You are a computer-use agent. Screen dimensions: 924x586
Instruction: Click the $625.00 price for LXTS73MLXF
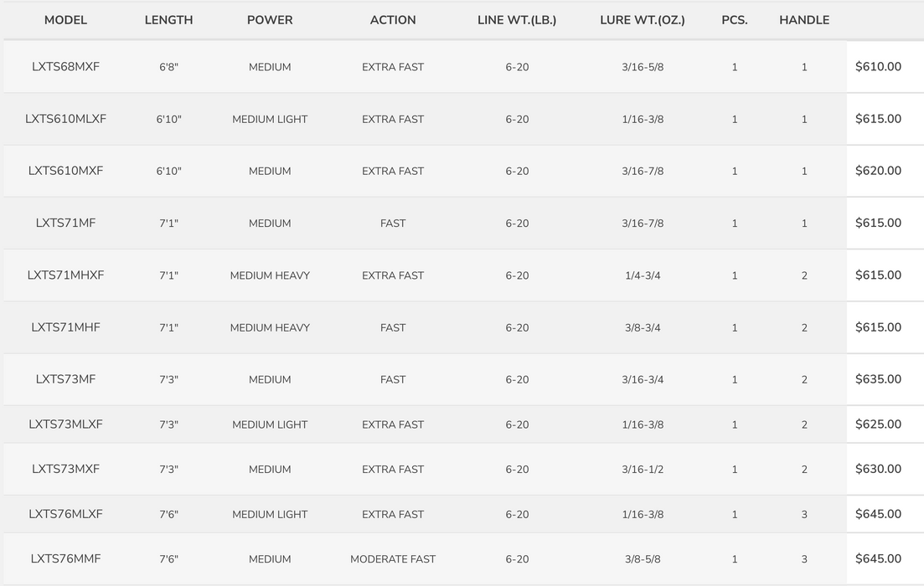click(x=878, y=424)
